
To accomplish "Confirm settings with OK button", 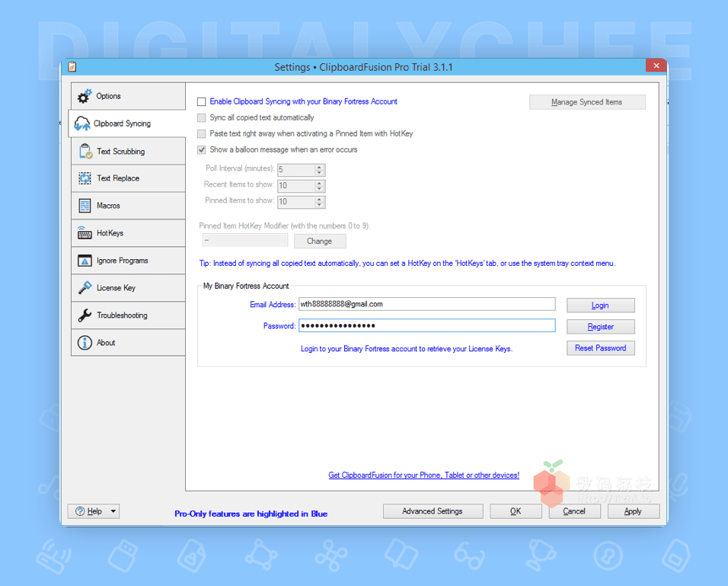I will coord(516,511).
